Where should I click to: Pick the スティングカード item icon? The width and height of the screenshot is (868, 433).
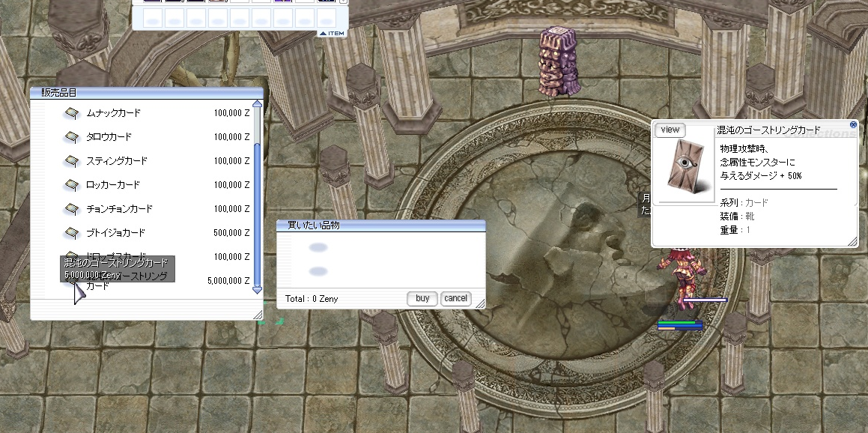click(71, 161)
